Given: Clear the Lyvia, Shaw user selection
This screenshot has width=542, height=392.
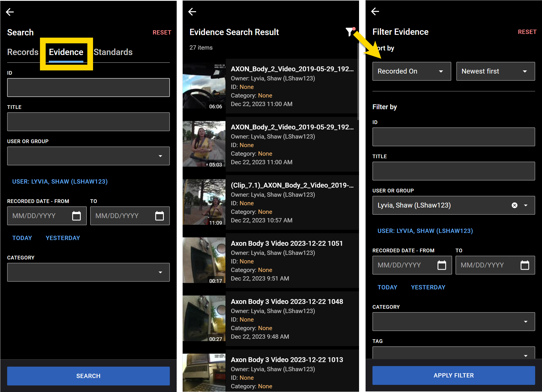Looking at the screenshot, I should tap(514, 205).
